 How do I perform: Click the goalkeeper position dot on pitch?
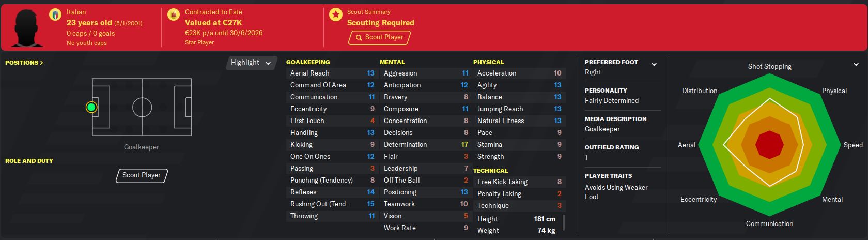[91, 107]
